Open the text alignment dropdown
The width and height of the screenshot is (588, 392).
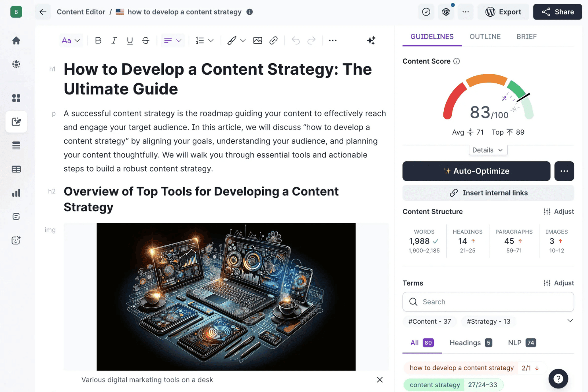tap(173, 41)
